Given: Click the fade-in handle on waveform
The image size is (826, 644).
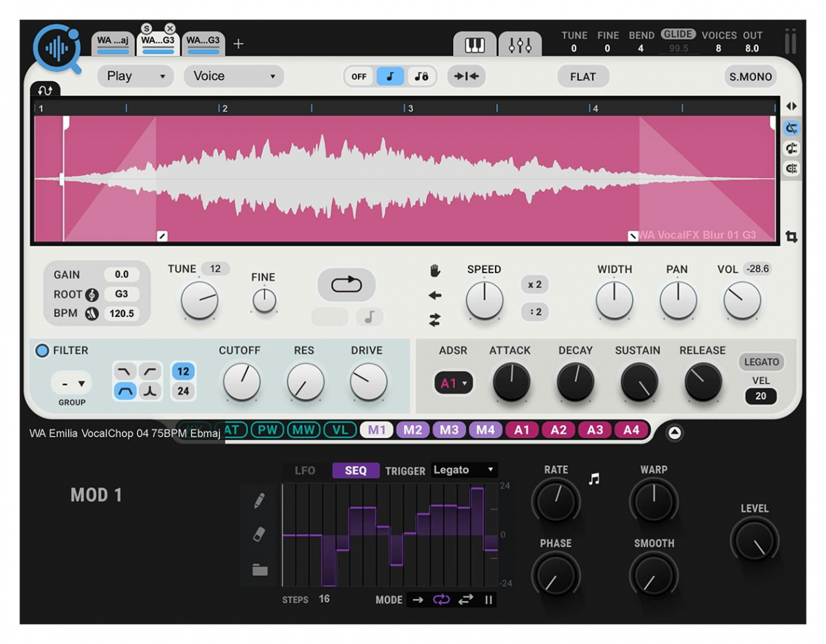Looking at the screenshot, I should point(162,236).
